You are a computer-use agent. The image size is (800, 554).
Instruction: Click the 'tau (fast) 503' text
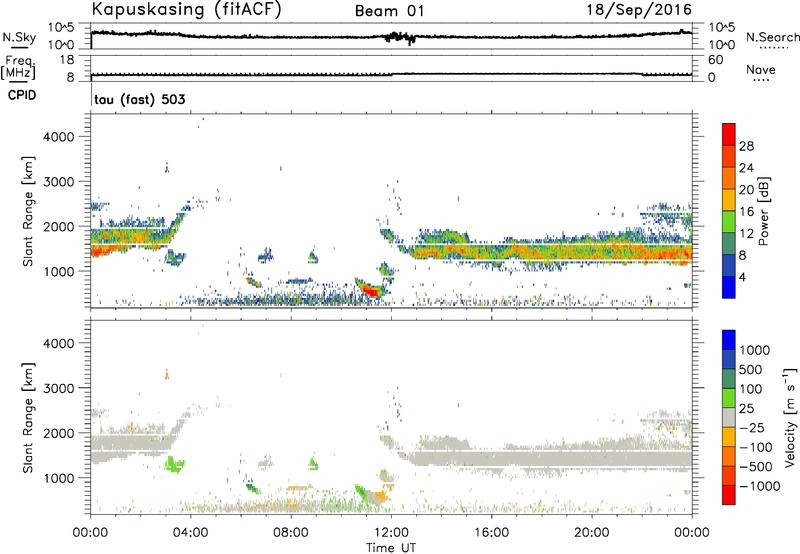pos(140,99)
